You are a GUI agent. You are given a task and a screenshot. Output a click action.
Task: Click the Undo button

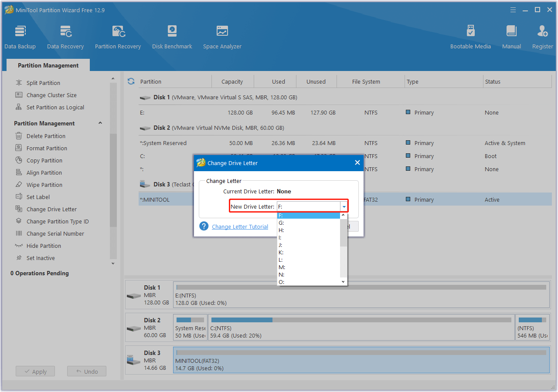click(x=86, y=371)
